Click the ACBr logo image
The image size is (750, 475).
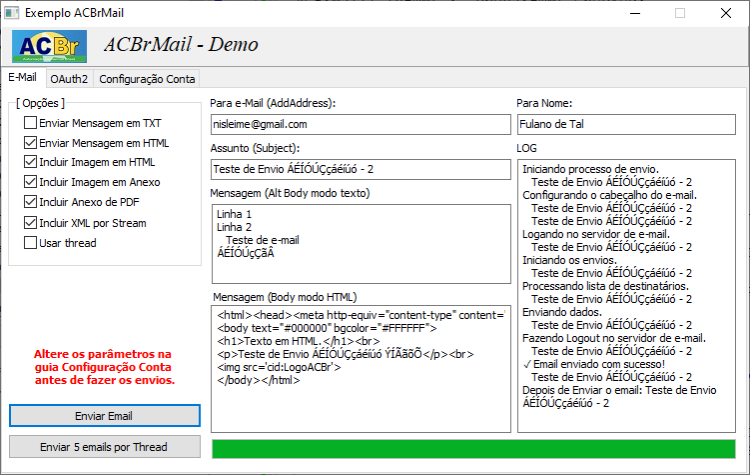pos(49,46)
